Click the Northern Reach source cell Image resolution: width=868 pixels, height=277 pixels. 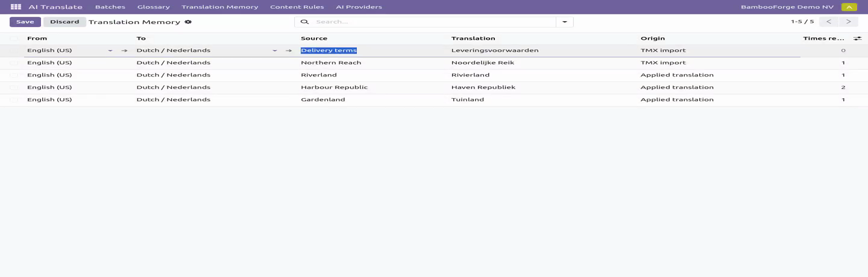(331, 63)
